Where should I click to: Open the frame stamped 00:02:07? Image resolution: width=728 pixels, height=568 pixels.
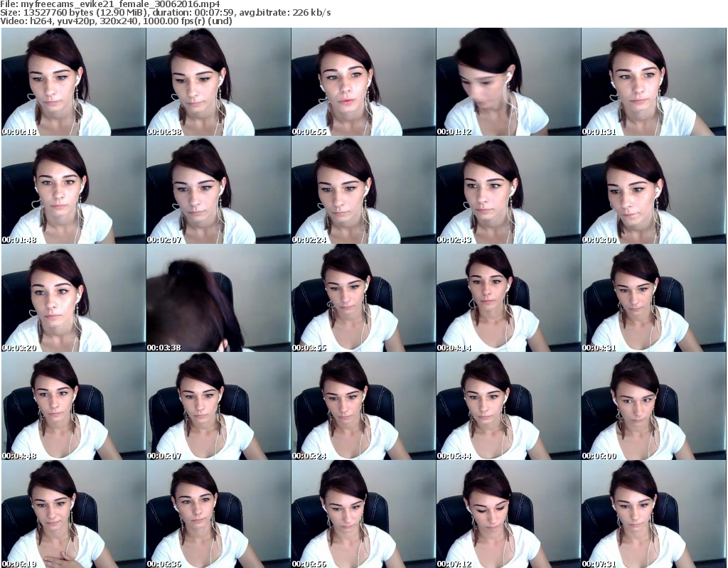point(219,190)
